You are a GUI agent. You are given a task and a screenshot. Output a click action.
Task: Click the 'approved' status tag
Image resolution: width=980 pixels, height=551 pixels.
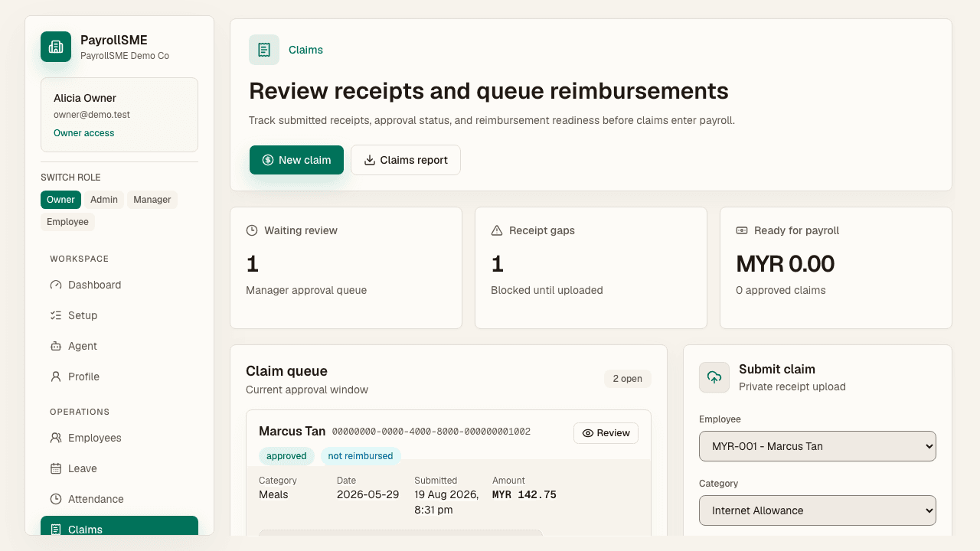click(286, 456)
